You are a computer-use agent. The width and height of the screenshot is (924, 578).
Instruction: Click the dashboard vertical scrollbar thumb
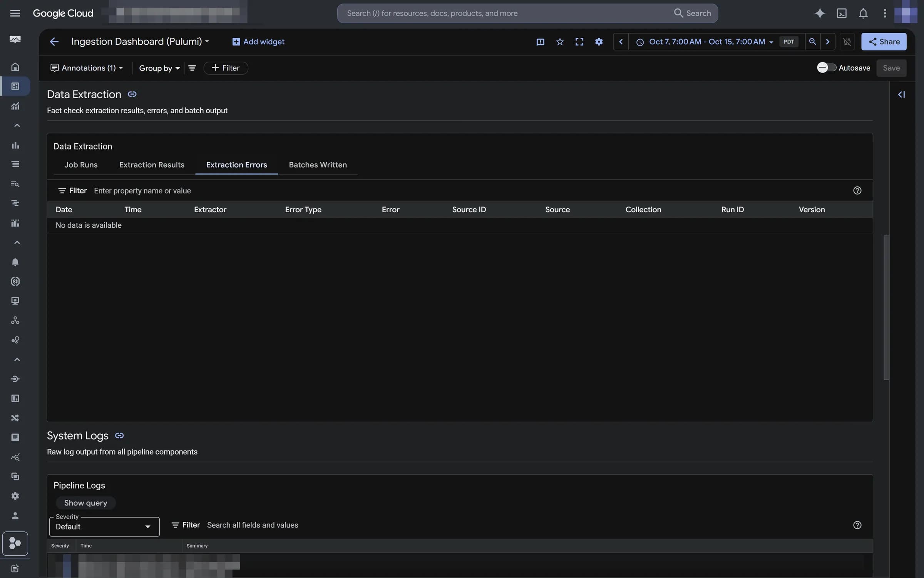[x=886, y=307]
